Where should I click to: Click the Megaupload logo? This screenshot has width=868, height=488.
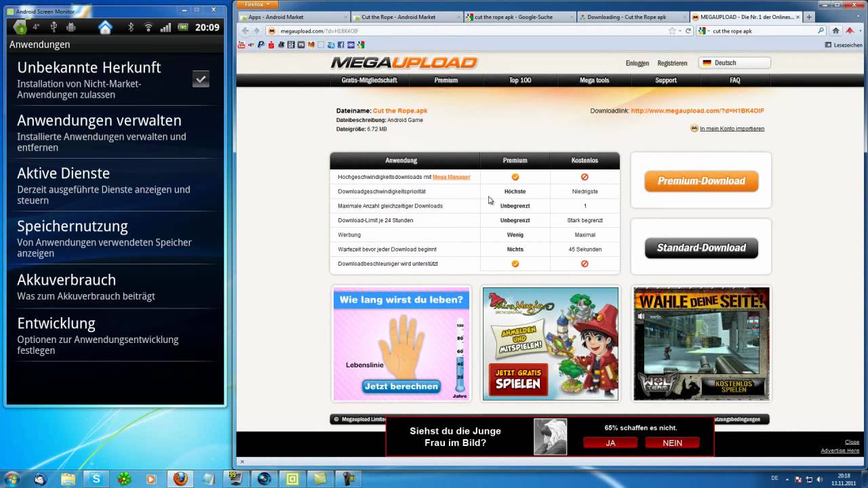coord(404,62)
